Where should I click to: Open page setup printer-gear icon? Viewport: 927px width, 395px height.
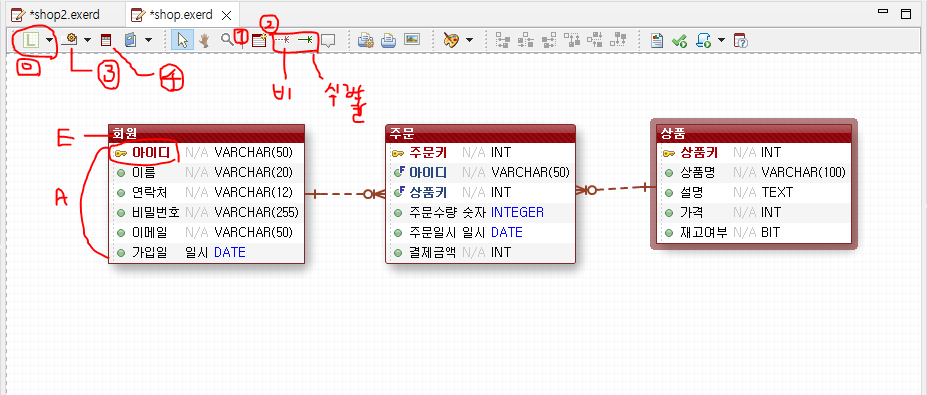[x=366, y=40]
